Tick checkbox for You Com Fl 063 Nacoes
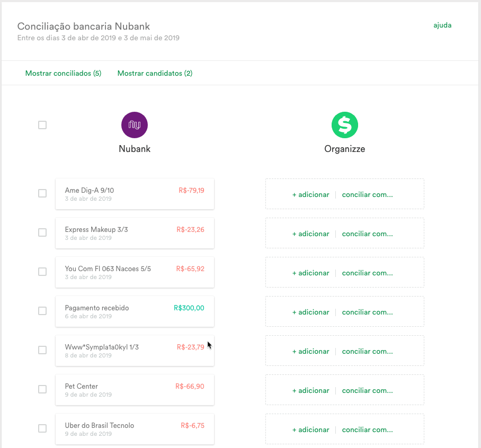Viewport: 481px width, 448px height. [42, 272]
